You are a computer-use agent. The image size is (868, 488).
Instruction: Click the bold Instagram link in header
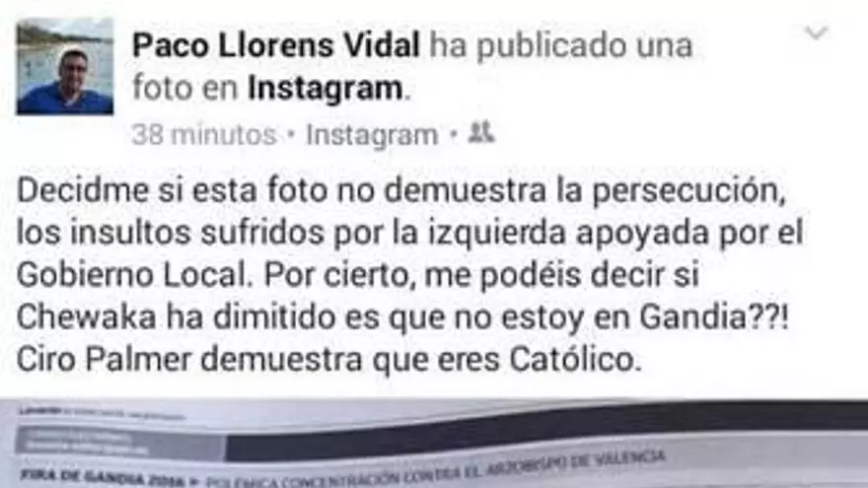click(x=325, y=88)
